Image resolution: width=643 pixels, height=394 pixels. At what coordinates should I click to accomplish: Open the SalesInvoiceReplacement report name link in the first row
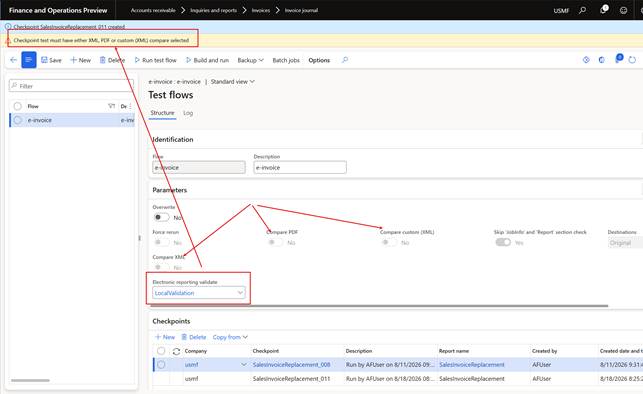pyautogui.click(x=472, y=364)
